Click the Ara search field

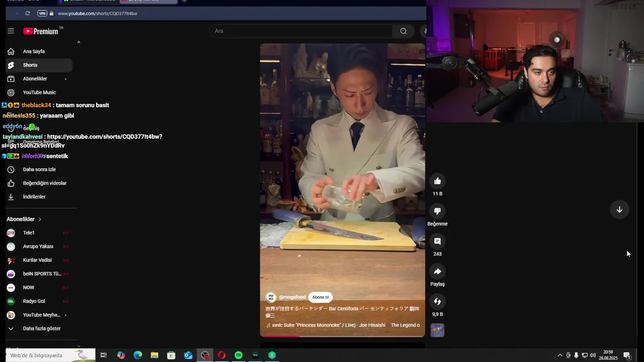point(301,31)
